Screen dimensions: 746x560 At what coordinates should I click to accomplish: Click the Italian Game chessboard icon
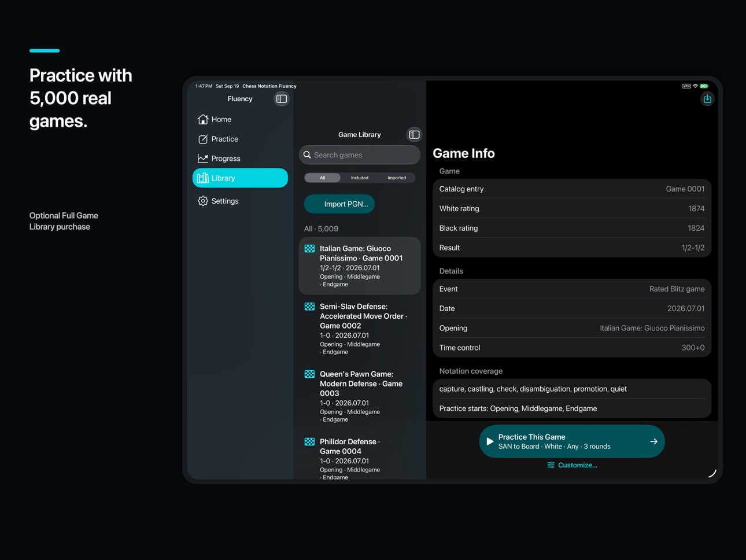click(x=310, y=249)
